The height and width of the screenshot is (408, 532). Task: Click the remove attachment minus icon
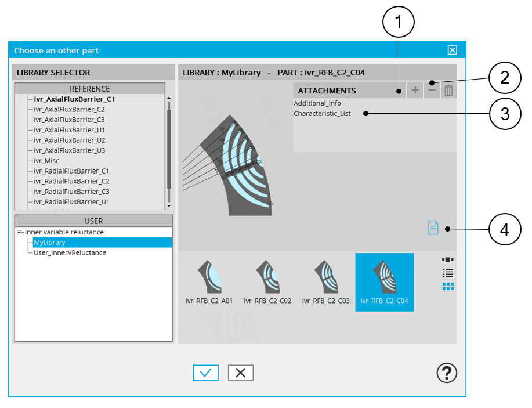click(432, 91)
